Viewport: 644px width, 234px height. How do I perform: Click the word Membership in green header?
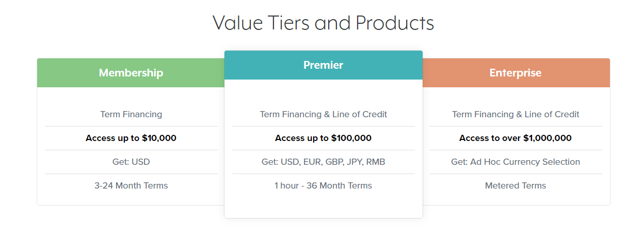131,73
